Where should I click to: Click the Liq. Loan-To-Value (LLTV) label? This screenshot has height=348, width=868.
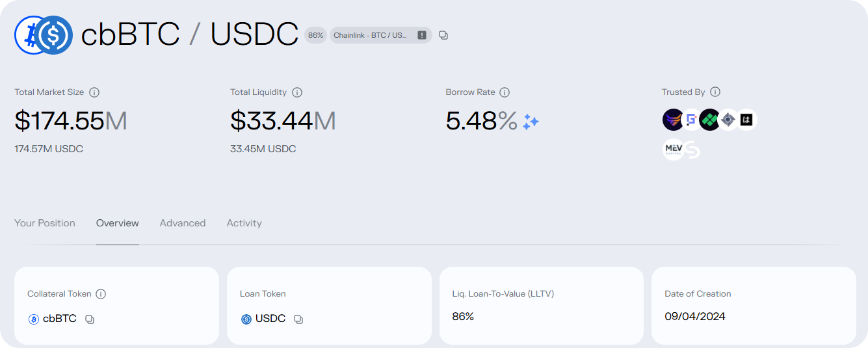click(x=503, y=294)
